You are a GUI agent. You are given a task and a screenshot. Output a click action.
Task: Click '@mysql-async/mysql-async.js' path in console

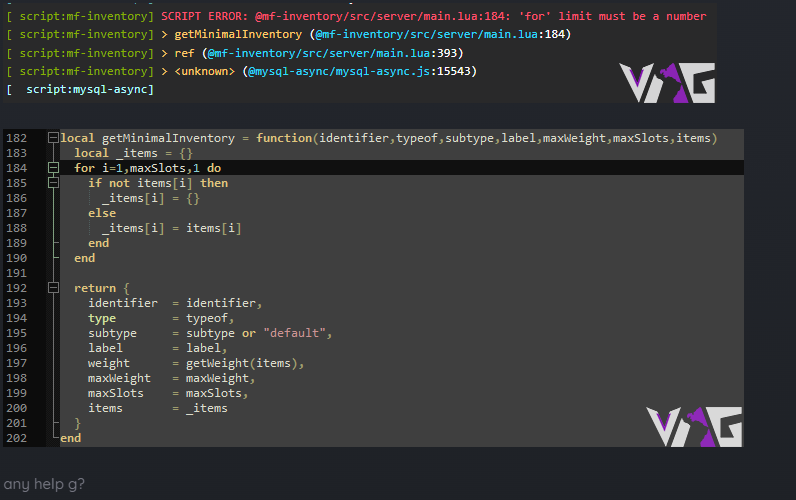point(339,72)
